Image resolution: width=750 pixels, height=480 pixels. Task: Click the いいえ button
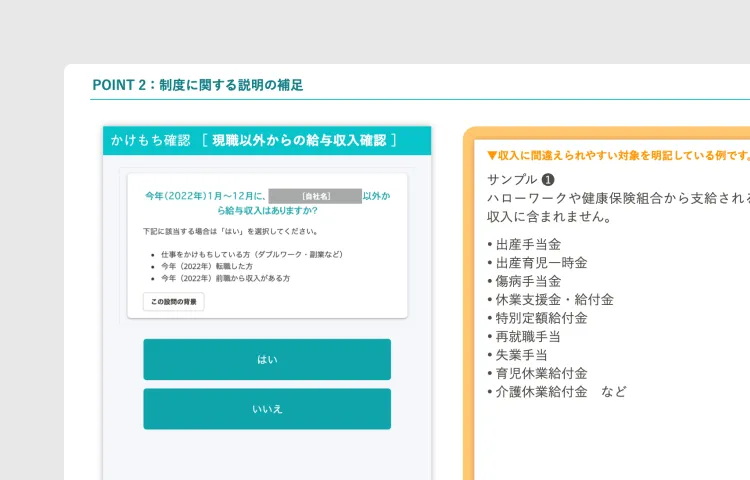point(266,409)
